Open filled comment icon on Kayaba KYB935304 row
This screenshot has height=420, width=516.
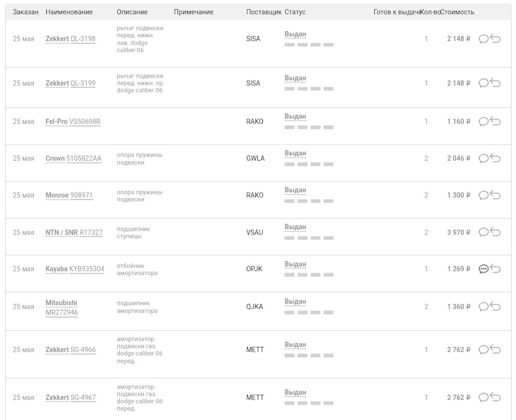[x=483, y=269]
